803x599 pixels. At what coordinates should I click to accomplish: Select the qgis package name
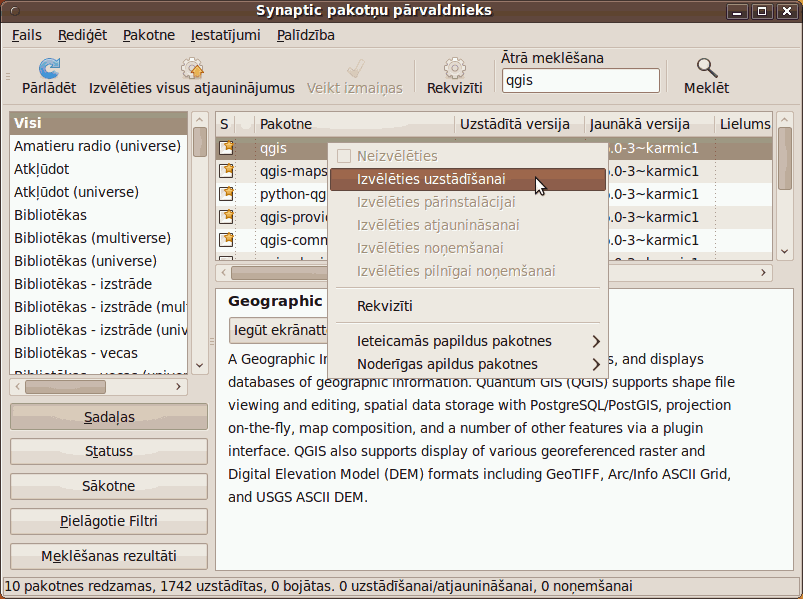[273, 148]
